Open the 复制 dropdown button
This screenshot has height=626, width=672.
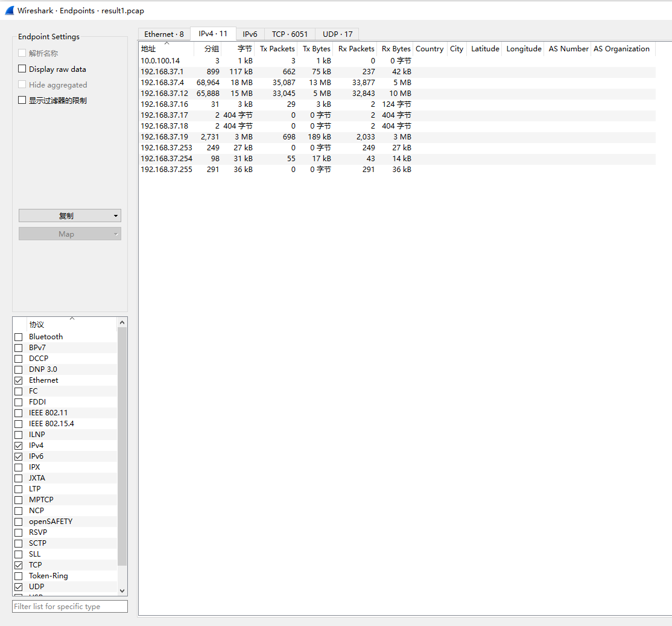tap(66, 216)
